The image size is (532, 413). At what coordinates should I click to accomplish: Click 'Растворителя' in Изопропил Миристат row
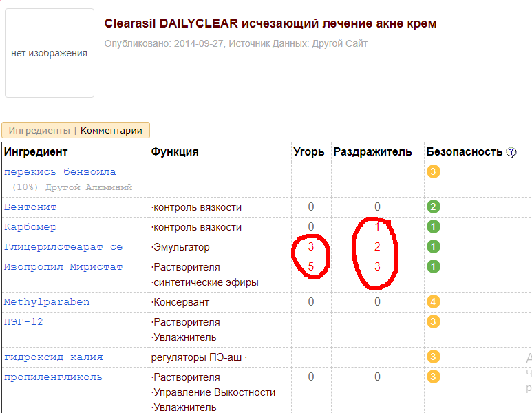click(186, 267)
